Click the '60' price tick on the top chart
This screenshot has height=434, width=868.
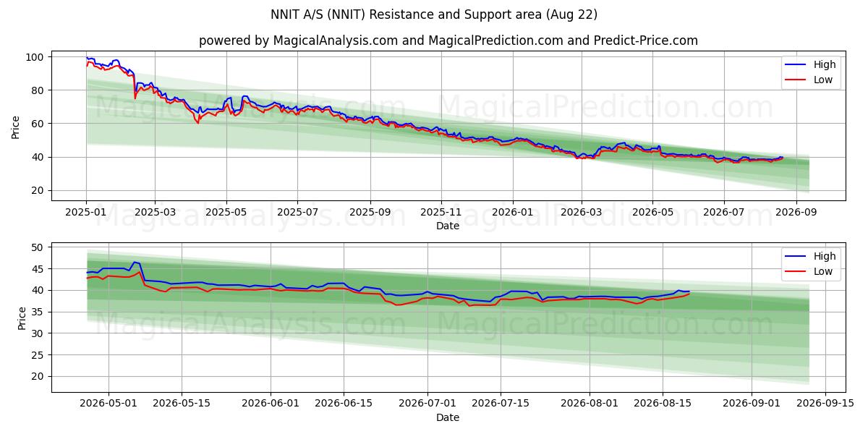(39, 124)
